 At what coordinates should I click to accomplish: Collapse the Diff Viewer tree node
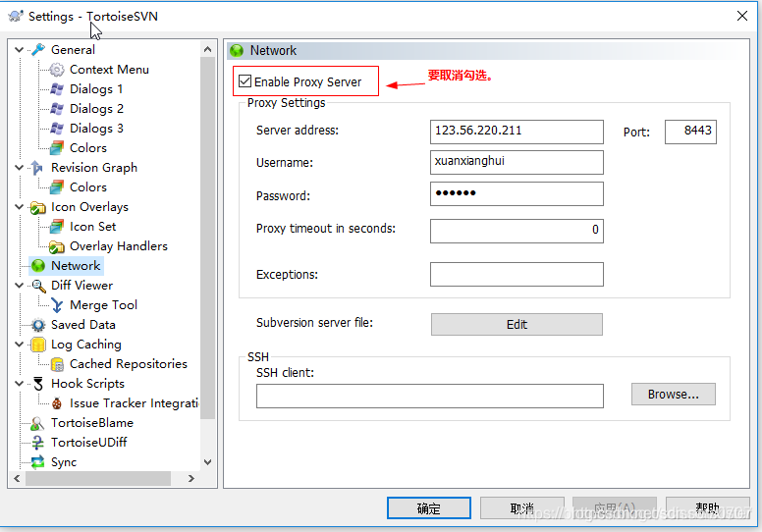click(x=20, y=286)
